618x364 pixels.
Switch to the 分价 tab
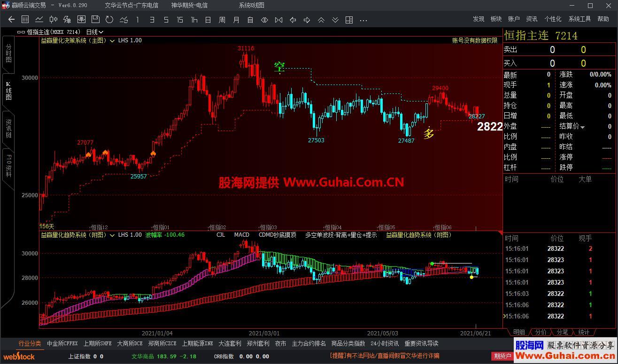coord(540,332)
